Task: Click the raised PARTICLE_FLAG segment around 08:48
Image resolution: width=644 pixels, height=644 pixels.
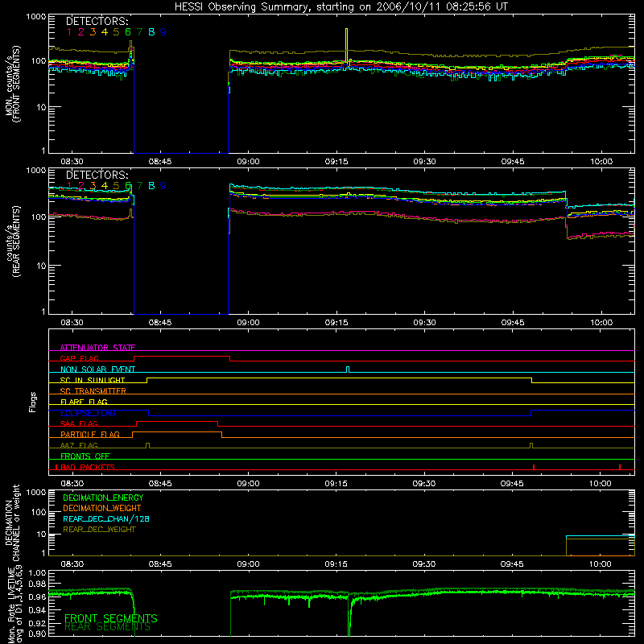Action: tap(177, 432)
